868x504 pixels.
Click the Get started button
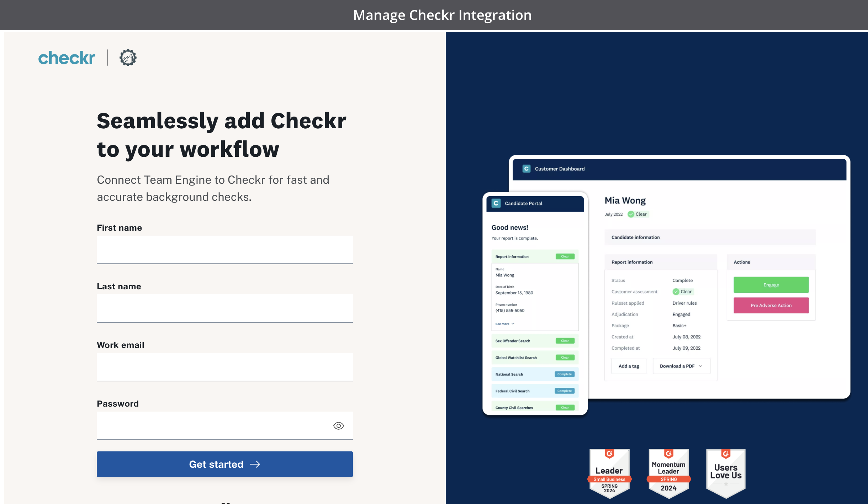pyautogui.click(x=224, y=464)
